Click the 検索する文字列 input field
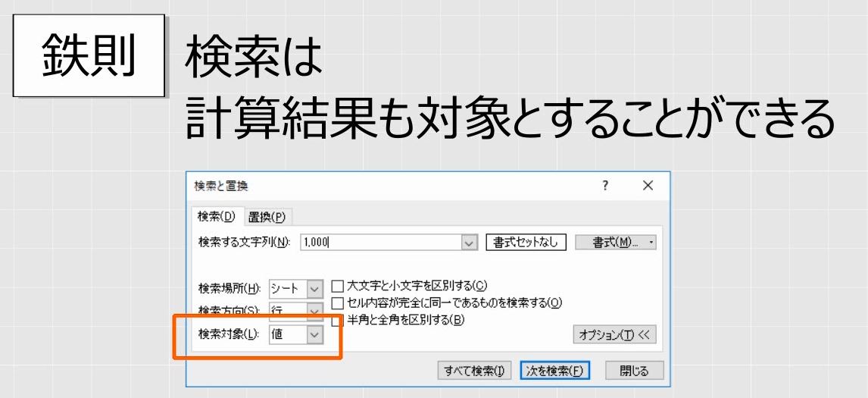 pyautogui.click(x=382, y=243)
